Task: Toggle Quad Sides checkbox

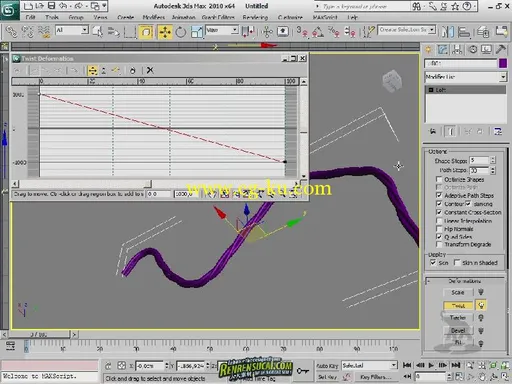Action: [x=439, y=237]
